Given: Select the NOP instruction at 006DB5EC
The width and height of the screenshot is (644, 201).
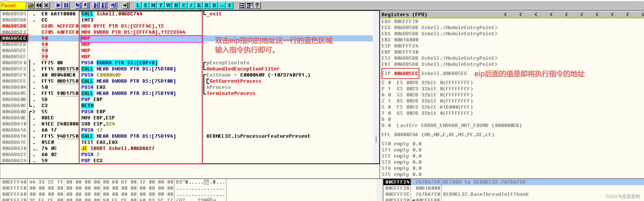Looking at the screenshot, I should point(86,38).
